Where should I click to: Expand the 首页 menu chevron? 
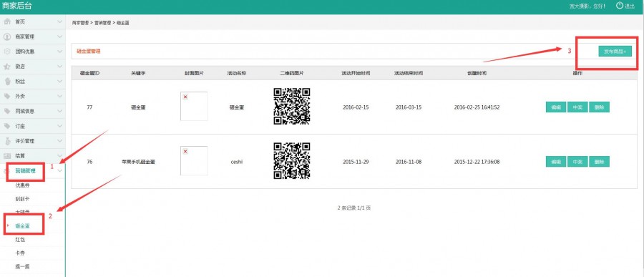click(x=60, y=21)
